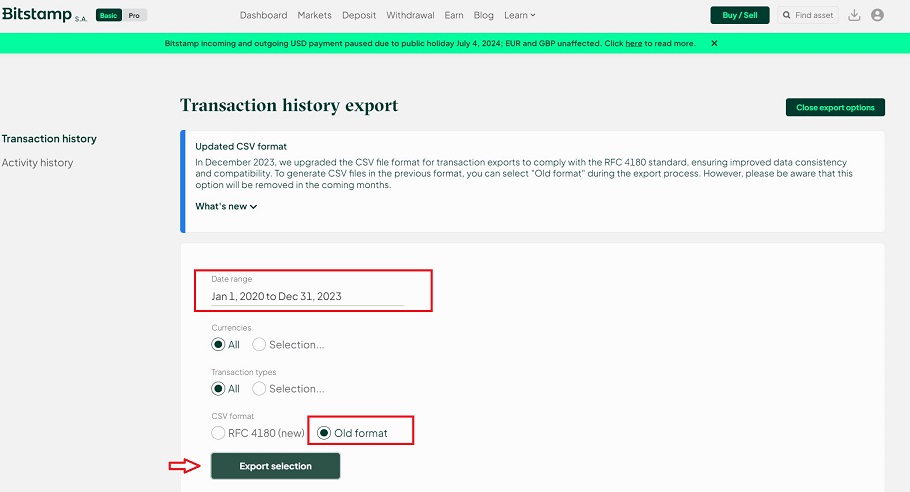The height and width of the screenshot is (492, 910).
Task: Open the Markets menu item
Action: (x=314, y=15)
